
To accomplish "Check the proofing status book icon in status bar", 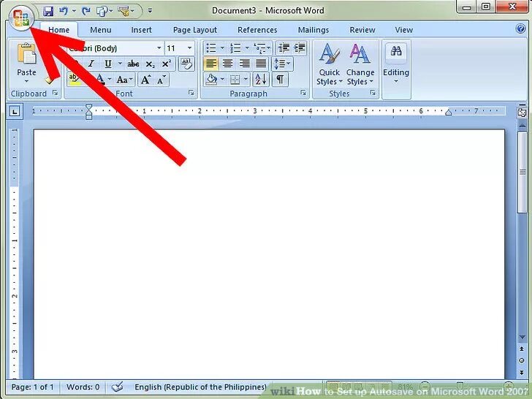I will (x=118, y=387).
